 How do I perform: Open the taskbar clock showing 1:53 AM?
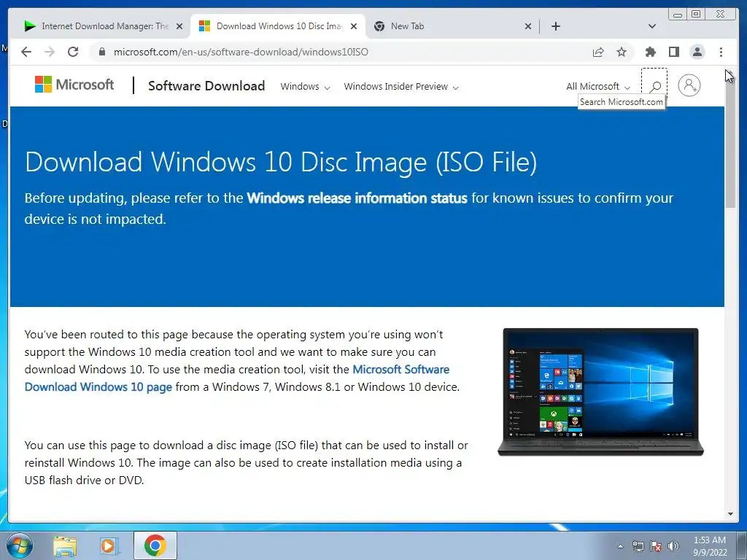(x=709, y=546)
